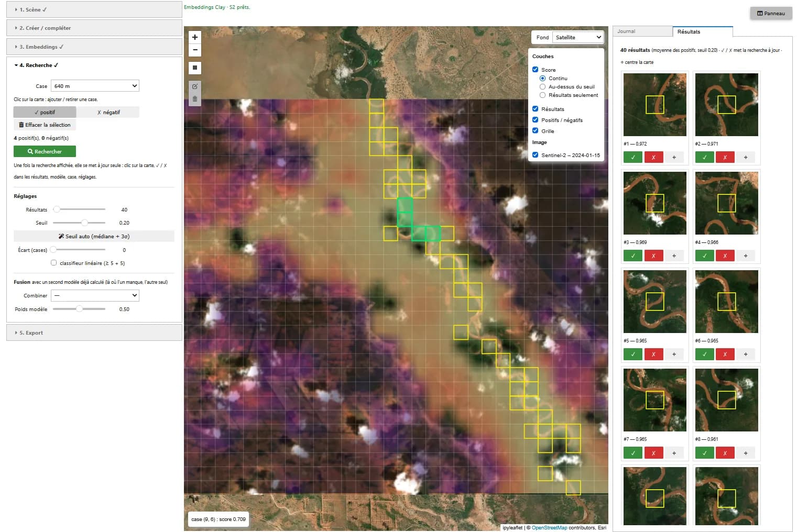Expand the 3. Embeddings section
The image size is (797, 532).
pyautogui.click(x=94, y=47)
